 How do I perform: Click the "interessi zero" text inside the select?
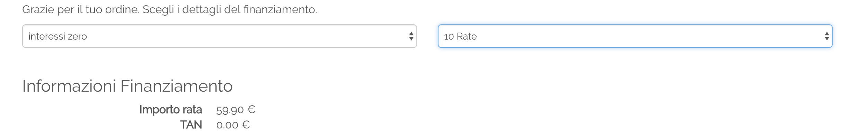coord(57,36)
